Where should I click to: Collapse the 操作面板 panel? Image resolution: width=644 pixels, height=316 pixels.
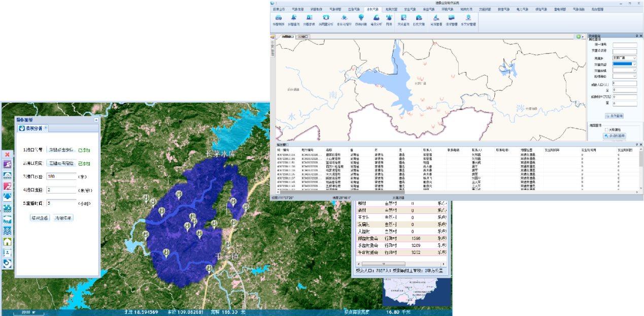tap(96, 119)
